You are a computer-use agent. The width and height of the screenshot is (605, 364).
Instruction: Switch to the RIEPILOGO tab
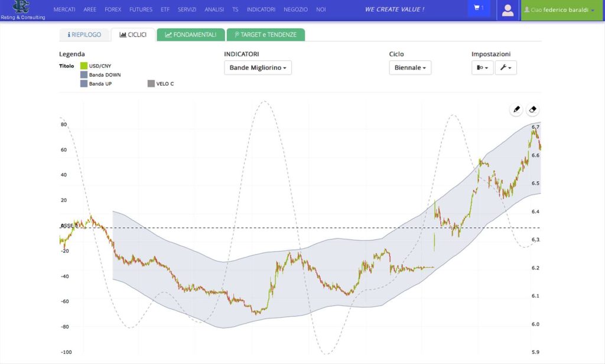pos(84,35)
